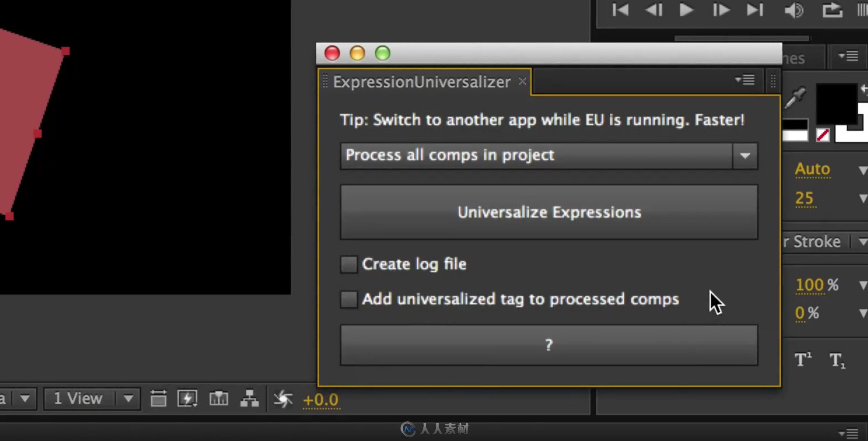Open dropdown arrow beside Auto leading
Image resolution: width=868 pixels, height=441 pixels.
(862, 170)
